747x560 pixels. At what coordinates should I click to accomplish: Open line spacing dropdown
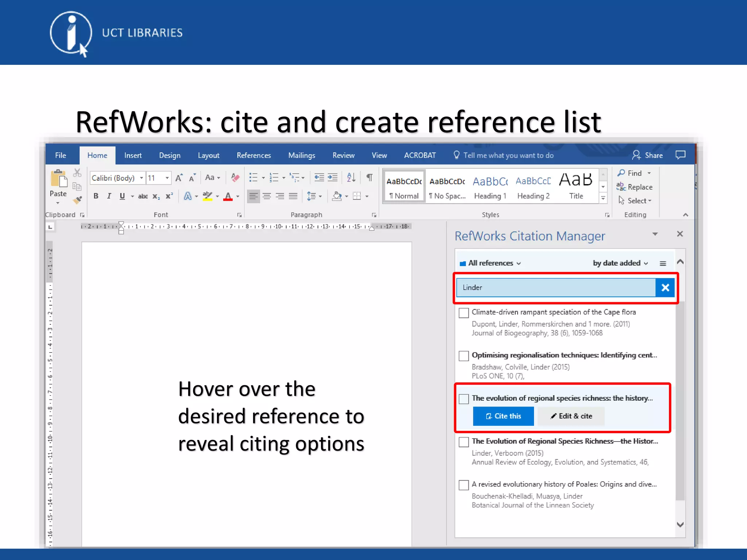pyautogui.click(x=314, y=196)
